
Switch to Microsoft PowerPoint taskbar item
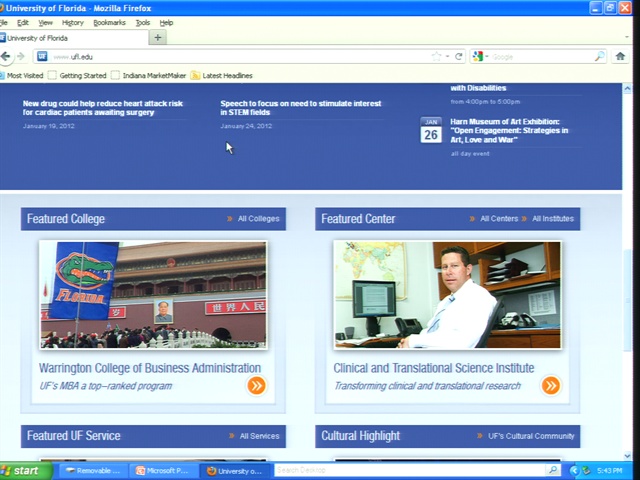pos(164,471)
